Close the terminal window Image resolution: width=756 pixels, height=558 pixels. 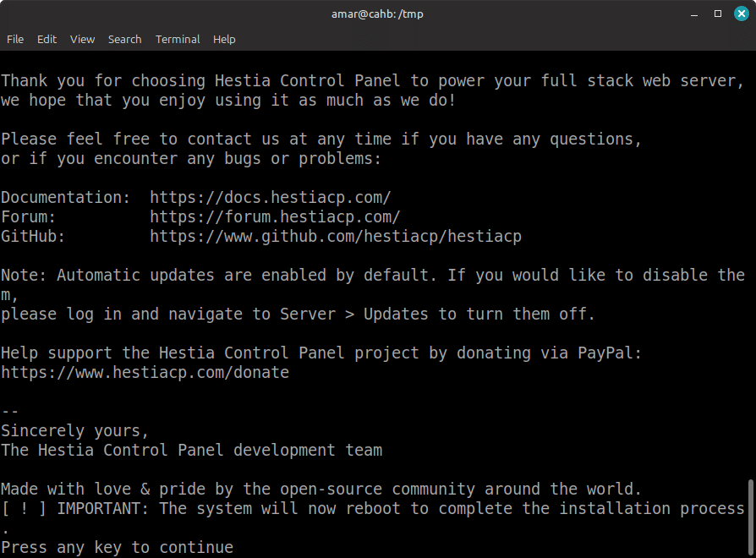point(742,14)
